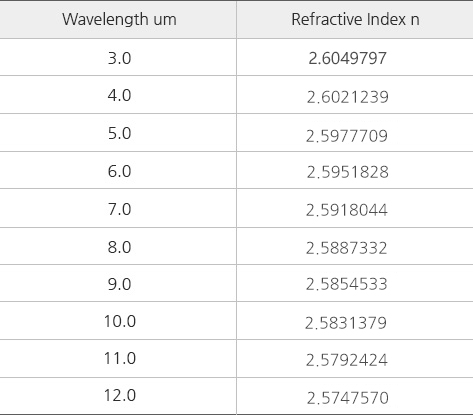This screenshot has height=415, width=473.
Task: Select the 10.0 wavelength cell
Action: click(120, 322)
